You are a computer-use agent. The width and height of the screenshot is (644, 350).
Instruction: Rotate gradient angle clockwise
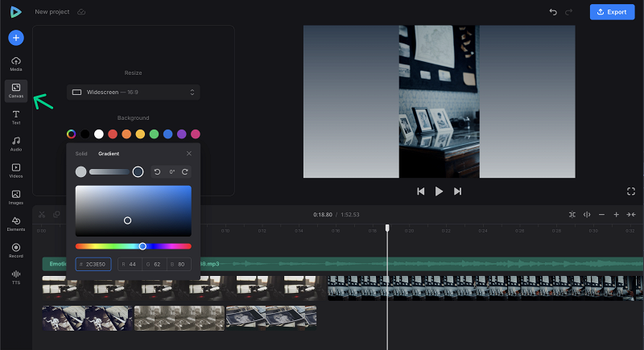tap(185, 172)
